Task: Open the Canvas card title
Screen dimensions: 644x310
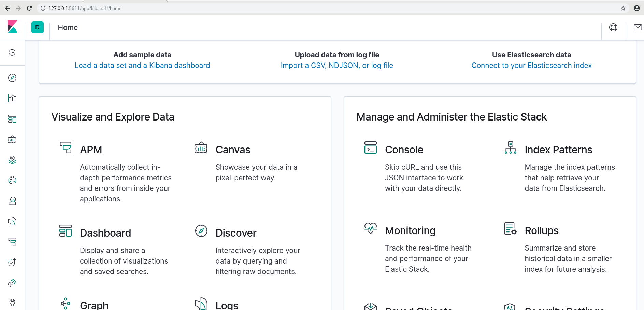Action: tap(233, 150)
